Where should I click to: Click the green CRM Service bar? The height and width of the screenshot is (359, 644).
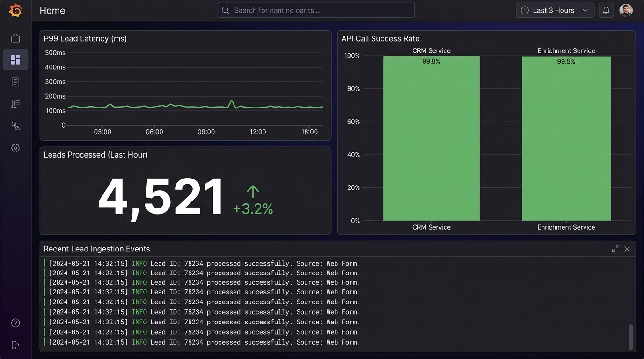click(x=431, y=140)
